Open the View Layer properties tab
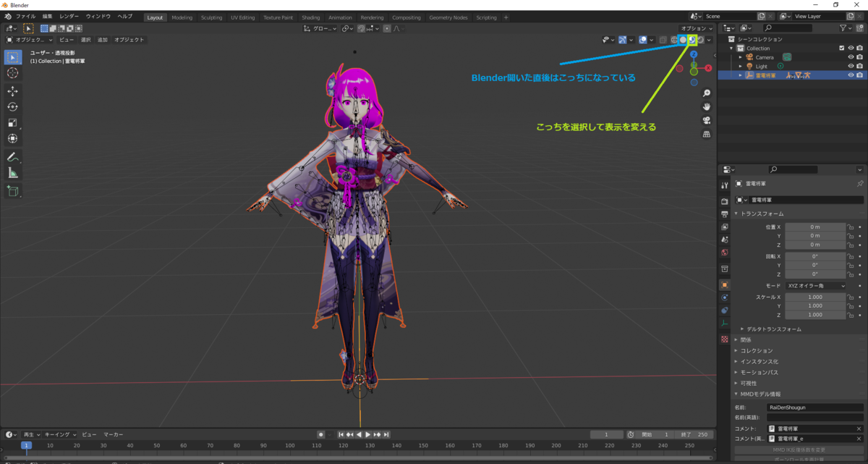This screenshot has width=868, height=464. tap(725, 227)
